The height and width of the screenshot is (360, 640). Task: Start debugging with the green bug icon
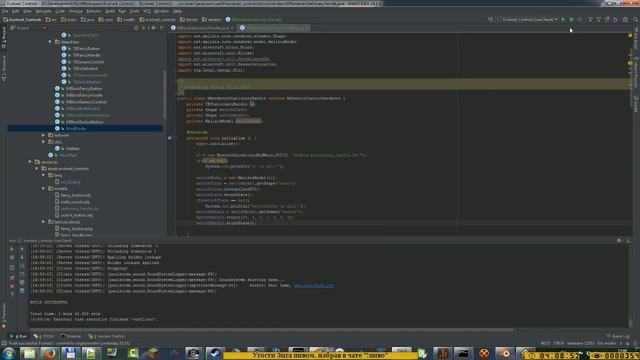point(571,19)
